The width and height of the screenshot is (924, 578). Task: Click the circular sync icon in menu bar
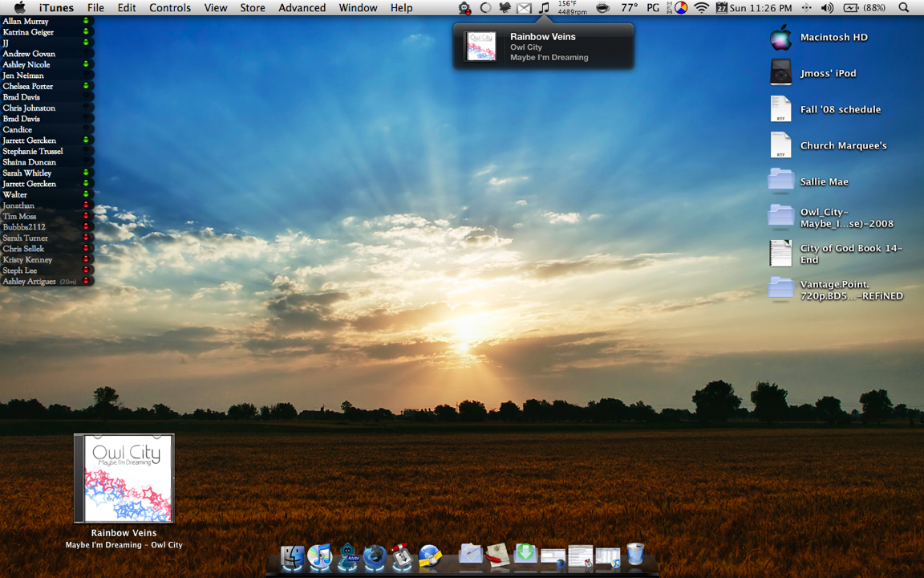[485, 8]
